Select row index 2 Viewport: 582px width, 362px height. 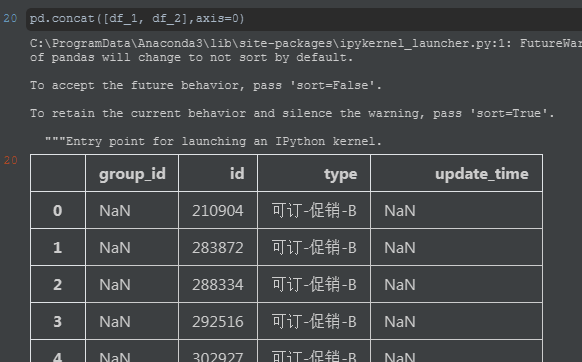click(58, 284)
